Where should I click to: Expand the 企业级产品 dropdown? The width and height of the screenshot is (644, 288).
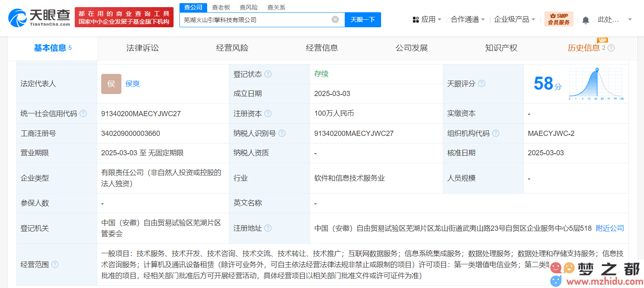514,19
